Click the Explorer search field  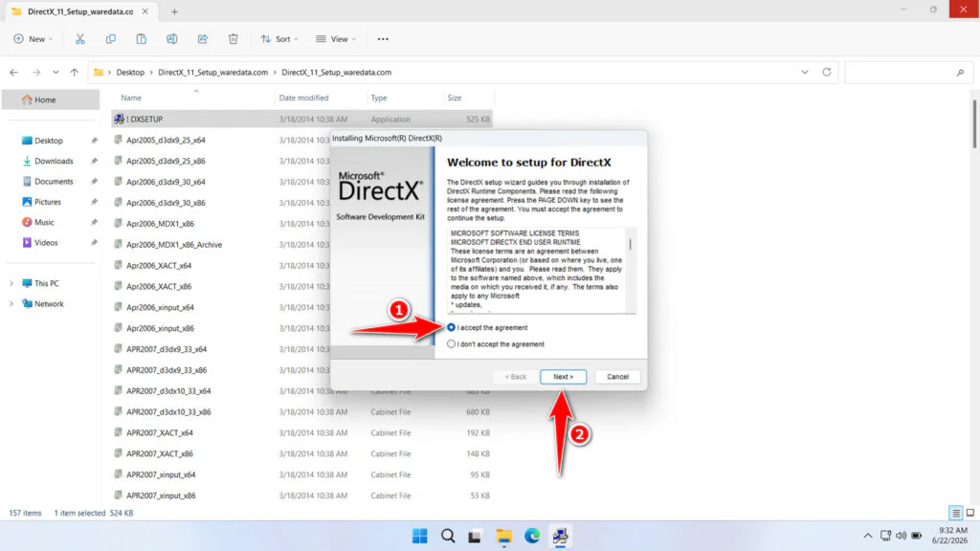[907, 73]
